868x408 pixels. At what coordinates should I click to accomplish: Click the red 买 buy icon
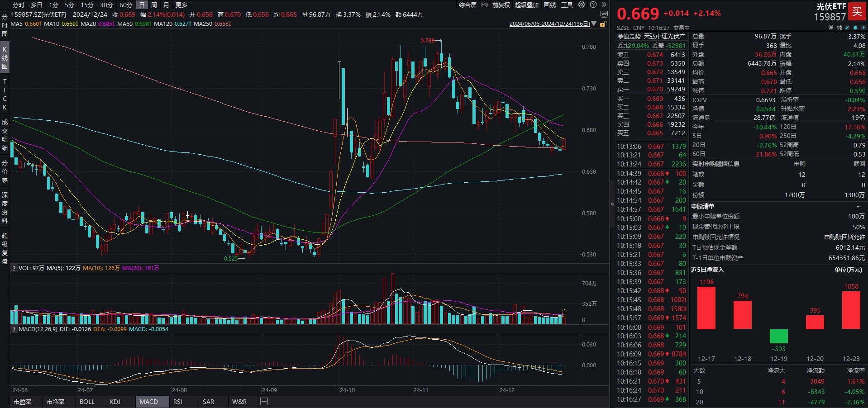pos(857,12)
